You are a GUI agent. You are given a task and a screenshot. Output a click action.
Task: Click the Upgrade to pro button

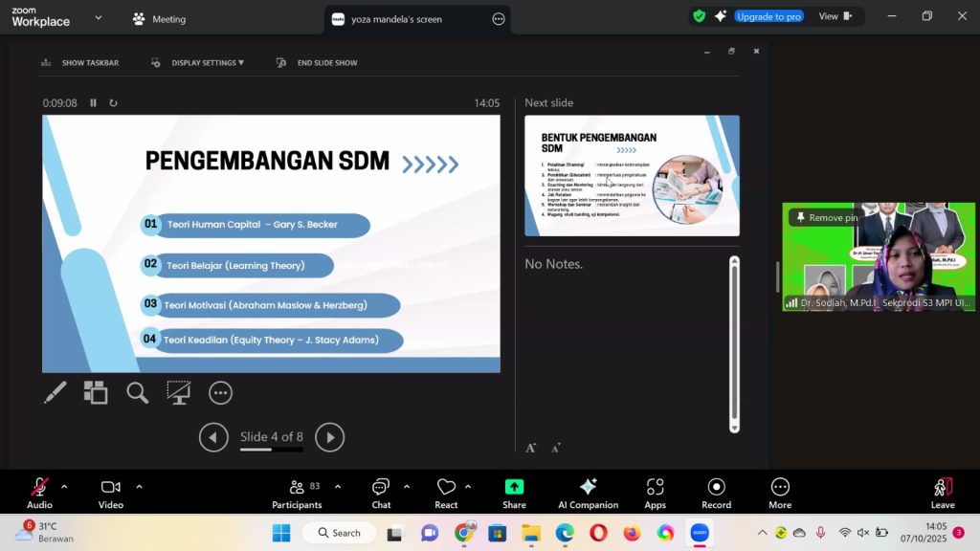click(768, 16)
